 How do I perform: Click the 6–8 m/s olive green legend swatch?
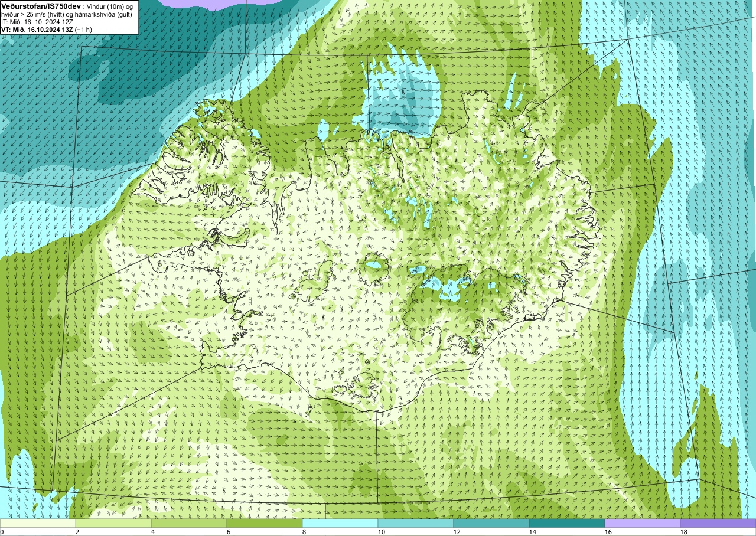pos(265,523)
